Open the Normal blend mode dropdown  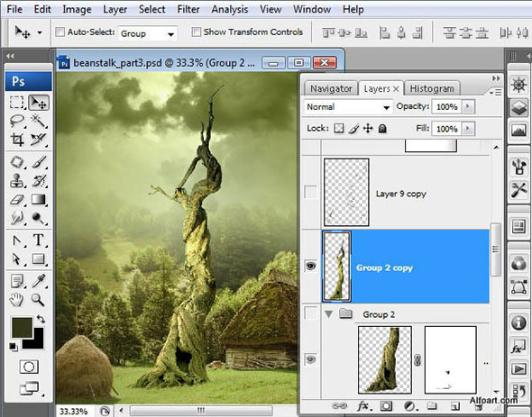tap(348, 107)
